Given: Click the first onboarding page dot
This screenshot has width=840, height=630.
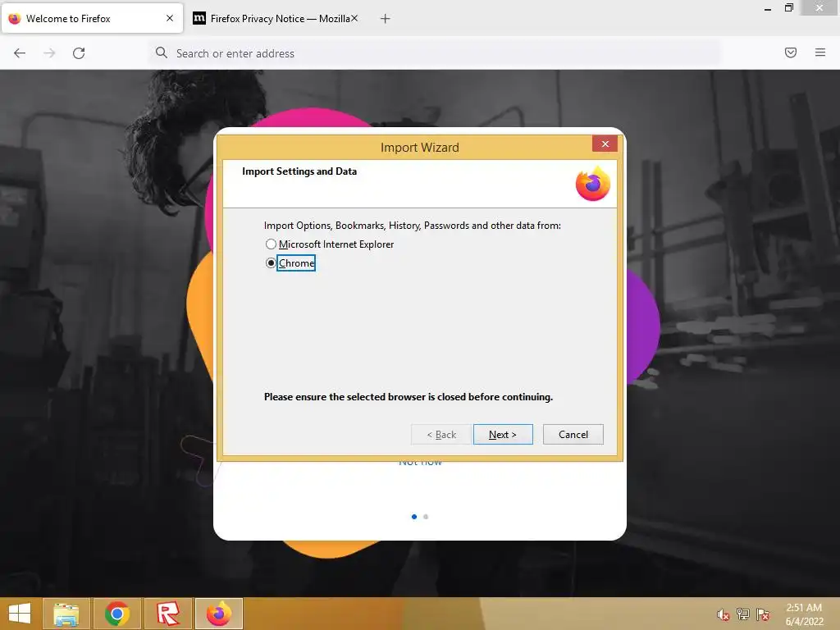Looking at the screenshot, I should (x=414, y=517).
